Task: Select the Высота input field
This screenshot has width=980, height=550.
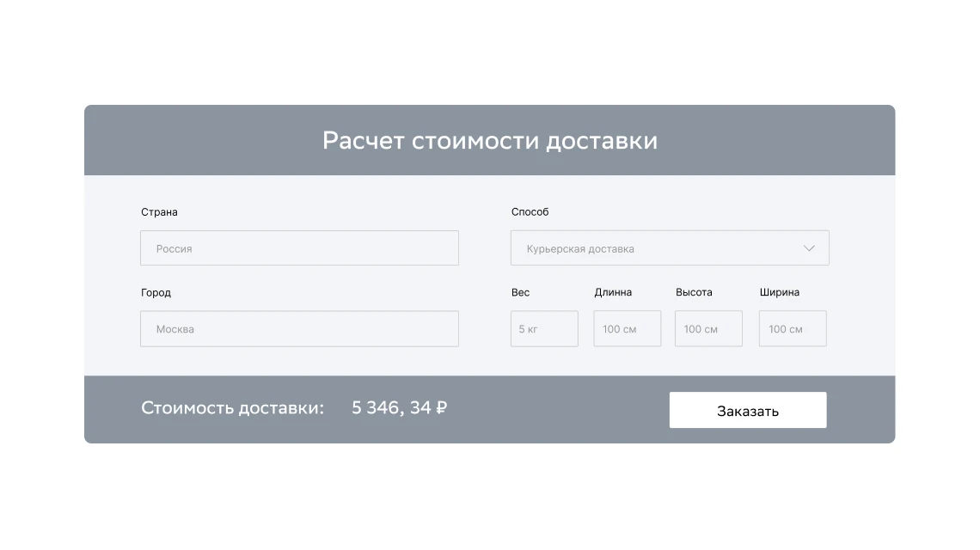Action: click(x=708, y=329)
